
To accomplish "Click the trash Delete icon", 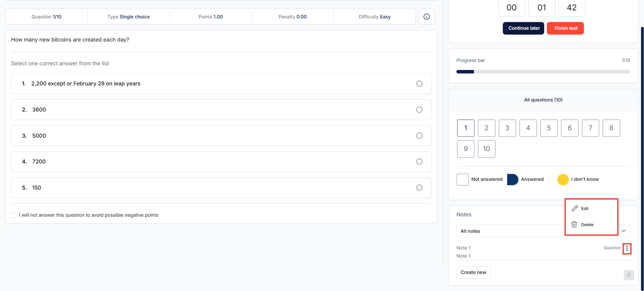I will pos(574,225).
